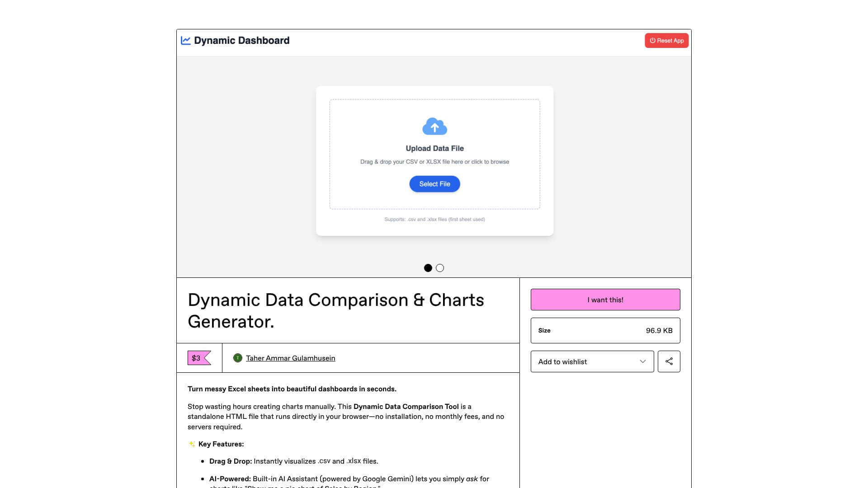Click the Size 96.9 KB info box
Image resolution: width=868 pixels, height=488 pixels.
[605, 330]
